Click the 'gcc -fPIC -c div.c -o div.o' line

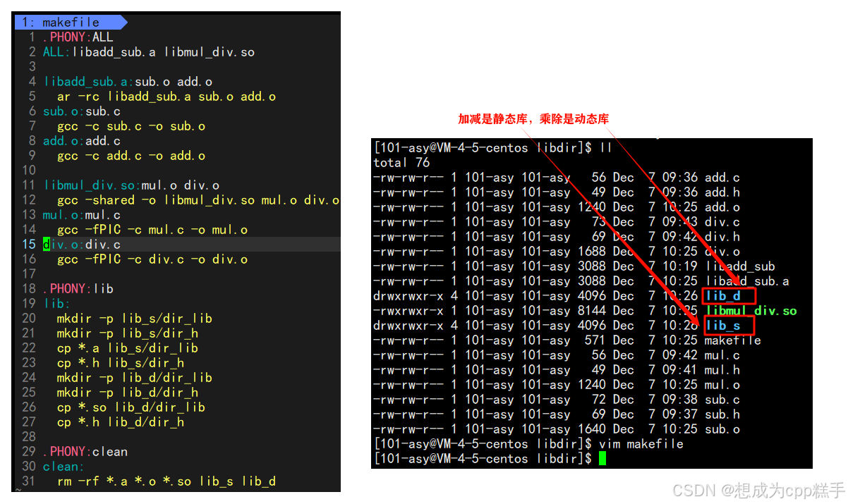[152, 259]
